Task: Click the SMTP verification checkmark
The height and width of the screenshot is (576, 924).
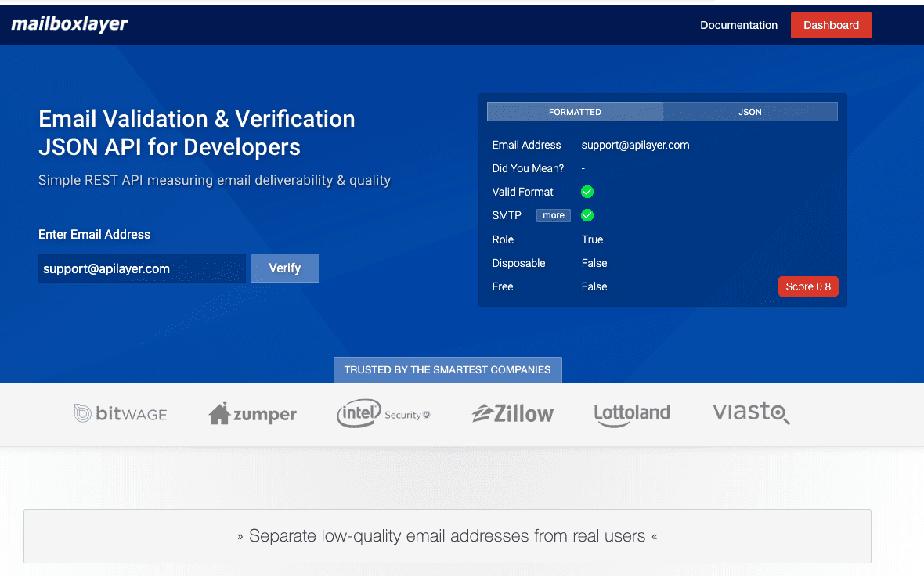Action: [587, 215]
